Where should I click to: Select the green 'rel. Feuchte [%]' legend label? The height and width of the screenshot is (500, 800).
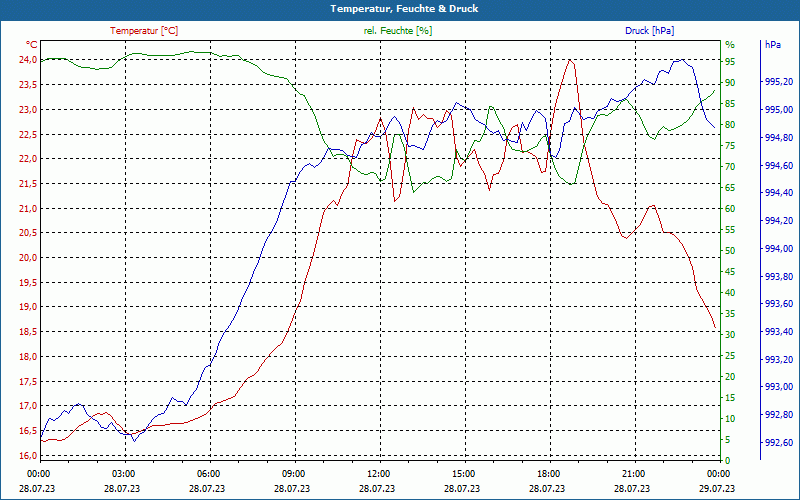[398, 31]
